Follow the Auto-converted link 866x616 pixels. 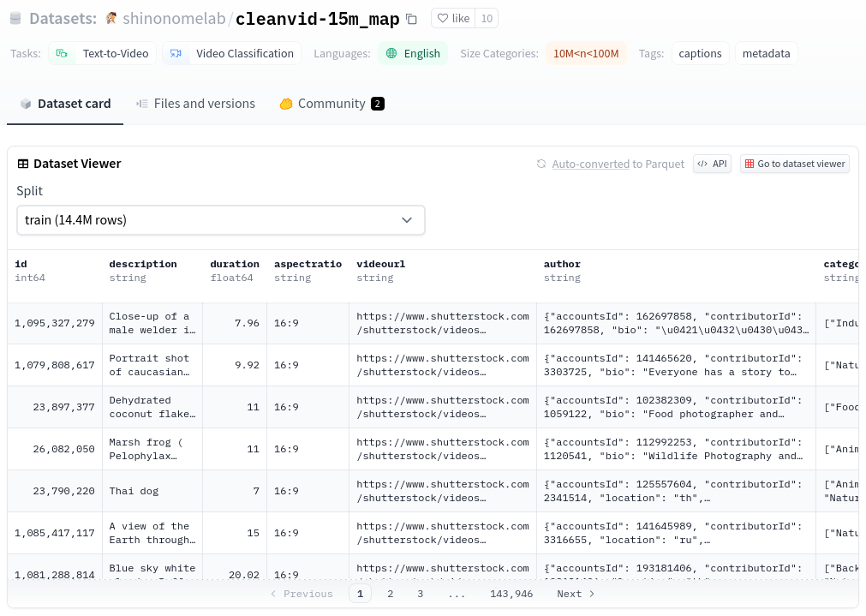tap(590, 164)
